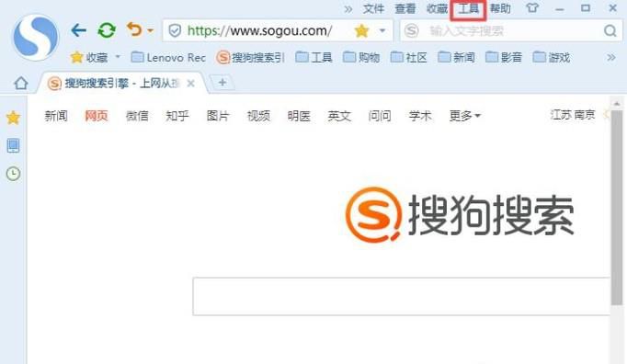
Task: Focus the 输入文字搜索 search box
Action: pyautogui.click(x=511, y=31)
